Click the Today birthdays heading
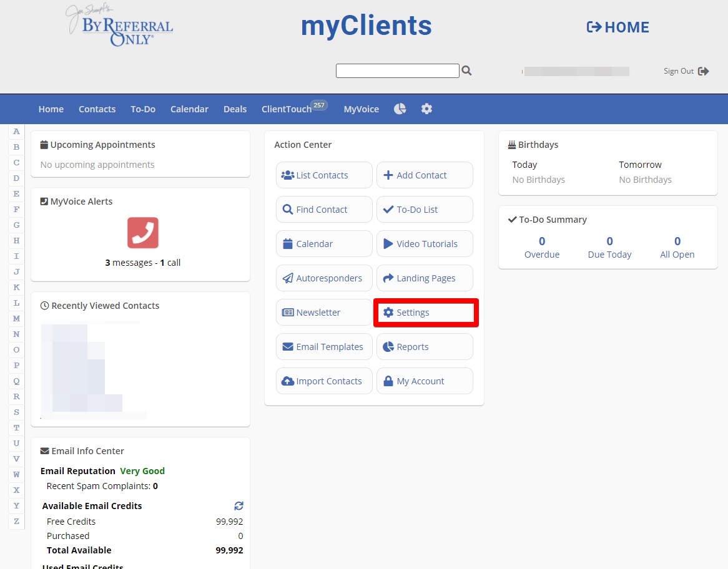The height and width of the screenshot is (569, 728). click(524, 165)
